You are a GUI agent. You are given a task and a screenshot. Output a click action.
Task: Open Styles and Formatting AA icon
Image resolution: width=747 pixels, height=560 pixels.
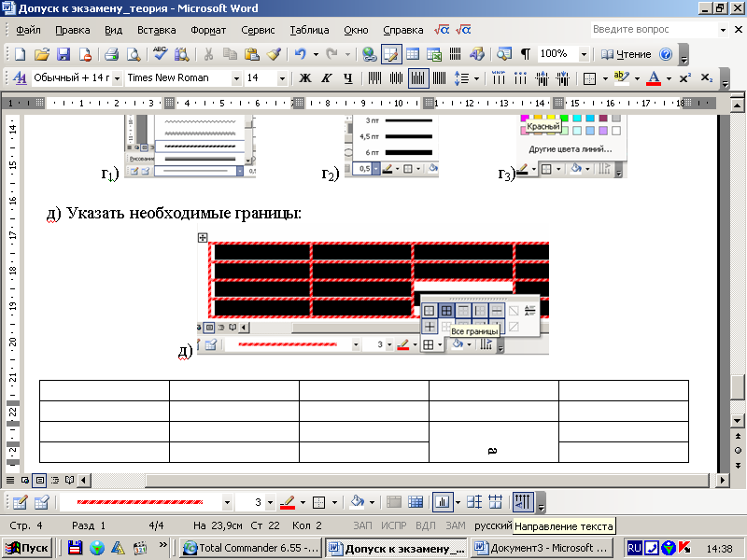pyautogui.click(x=20, y=78)
